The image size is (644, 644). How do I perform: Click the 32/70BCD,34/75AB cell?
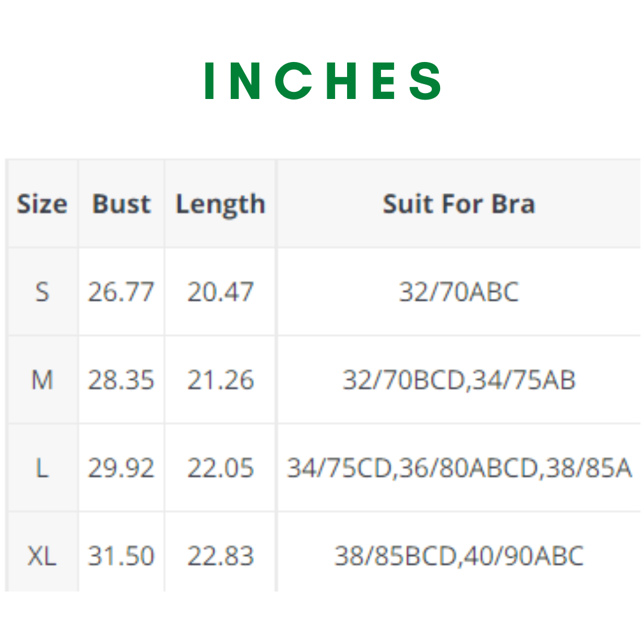[459, 380]
